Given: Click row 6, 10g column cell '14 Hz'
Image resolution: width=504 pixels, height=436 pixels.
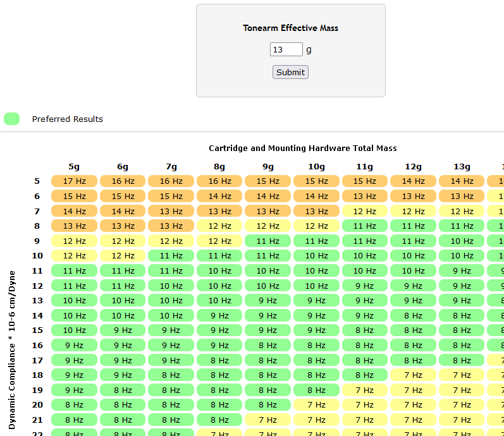Looking at the screenshot, I should click(316, 196).
